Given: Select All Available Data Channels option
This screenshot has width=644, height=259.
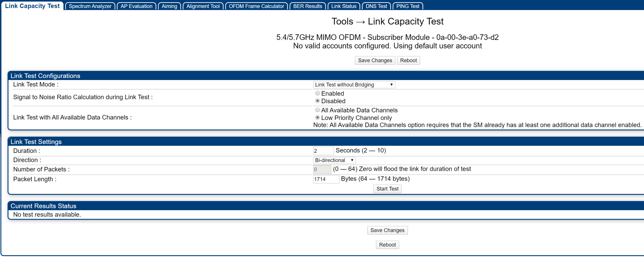Looking at the screenshot, I should pyautogui.click(x=317, y=110).
